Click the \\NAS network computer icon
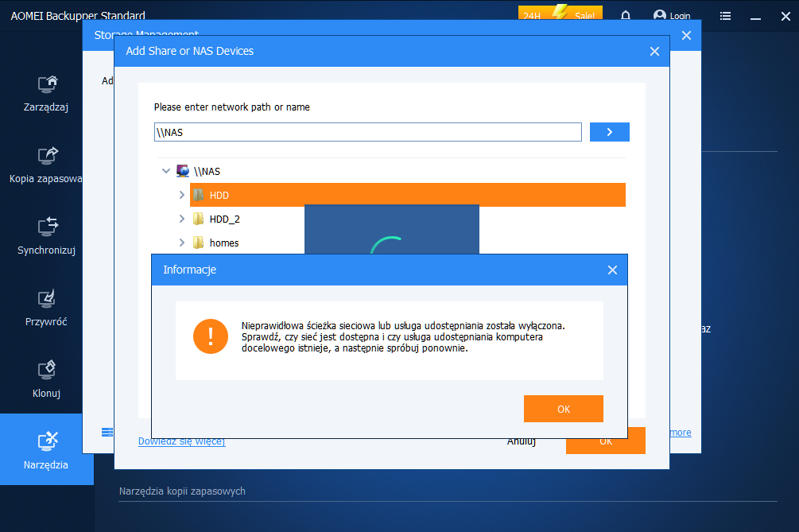The image size is (799, 532). point(183,171)
